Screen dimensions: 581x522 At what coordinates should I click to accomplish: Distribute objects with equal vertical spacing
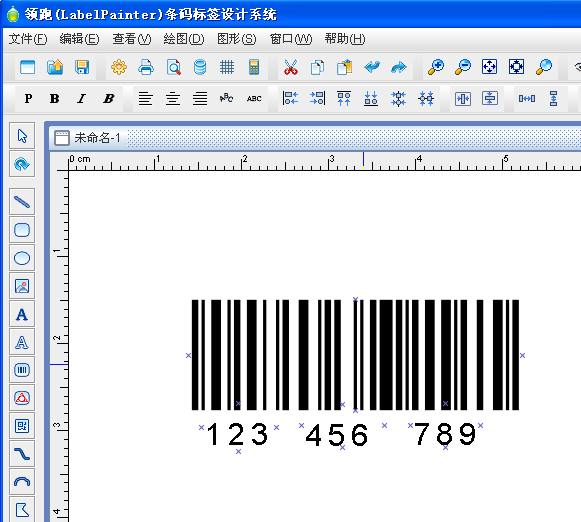pos(554,99)
